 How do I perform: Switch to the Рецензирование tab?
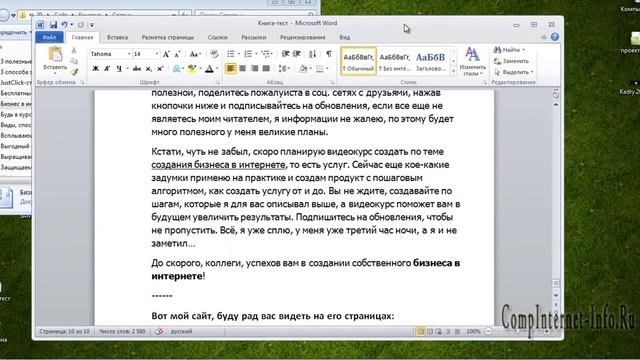pyautogui.click(x=302, y=37)
